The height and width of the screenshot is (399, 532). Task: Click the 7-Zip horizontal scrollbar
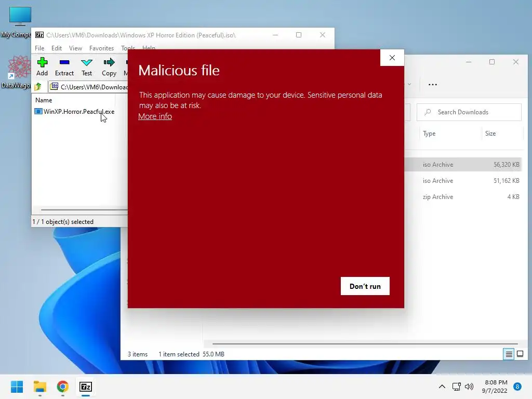tap(84, 210)
